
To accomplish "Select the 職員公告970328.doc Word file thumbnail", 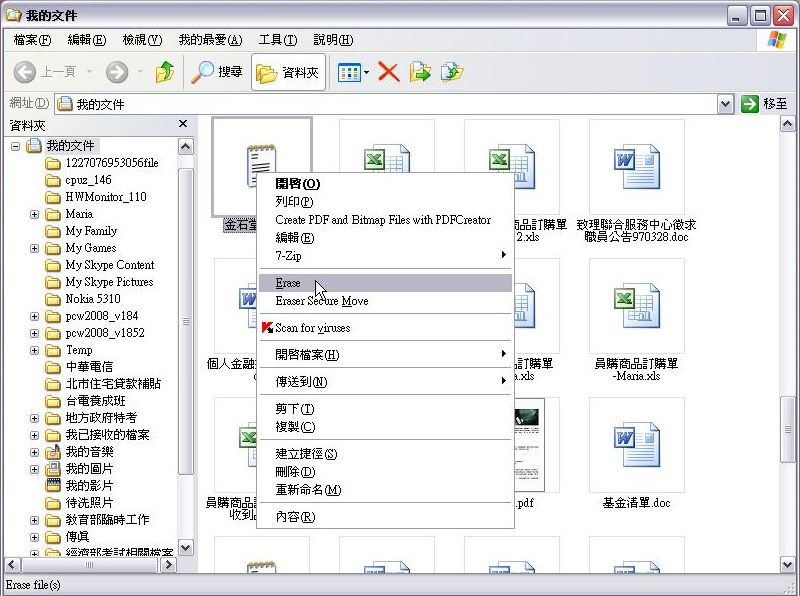I will (637, 167).
